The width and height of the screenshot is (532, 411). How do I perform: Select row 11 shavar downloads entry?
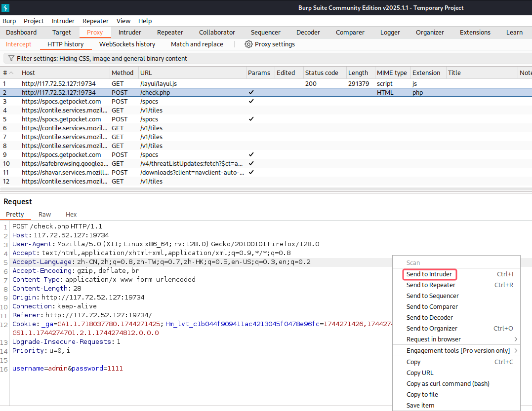pos(266,172)
